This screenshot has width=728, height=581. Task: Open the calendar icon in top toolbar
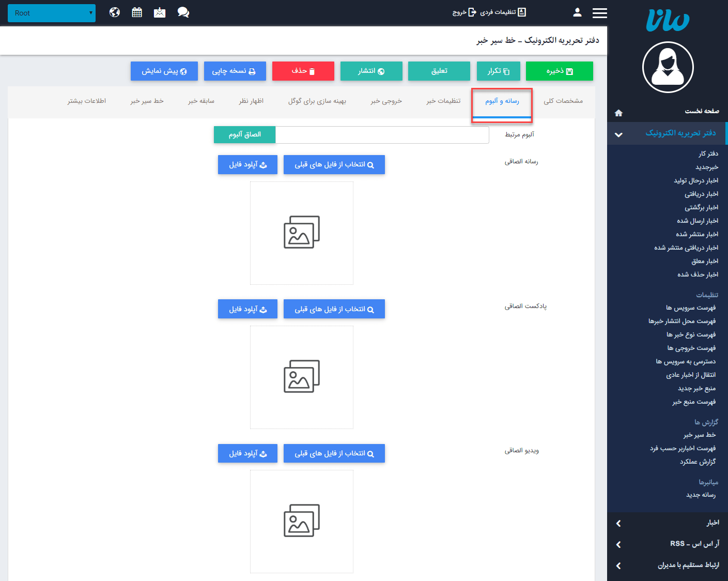136,12
